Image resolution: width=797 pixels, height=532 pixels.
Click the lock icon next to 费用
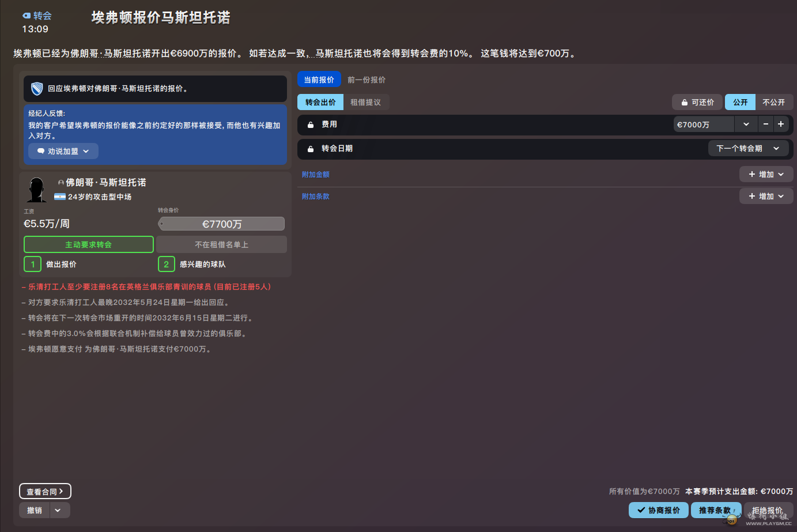point(311,124)
